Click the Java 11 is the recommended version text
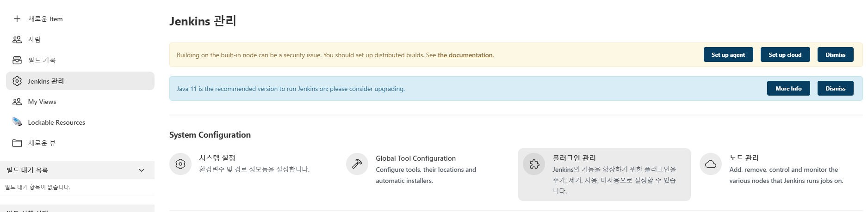The image size is (868, 212). (291, 89)
